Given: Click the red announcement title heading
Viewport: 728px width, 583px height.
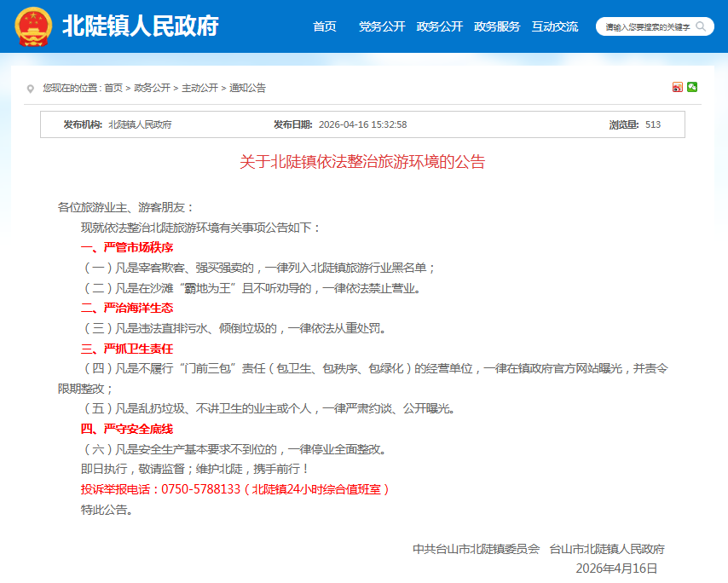Looking at the screenshot, I should (x=362, y=162).
